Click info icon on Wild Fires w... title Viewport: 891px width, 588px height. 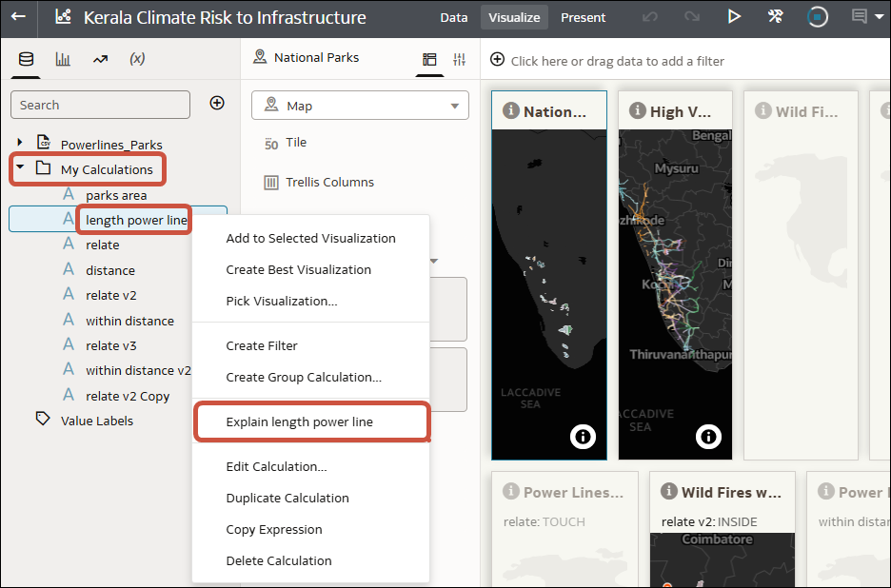click(x=669, y=491)
